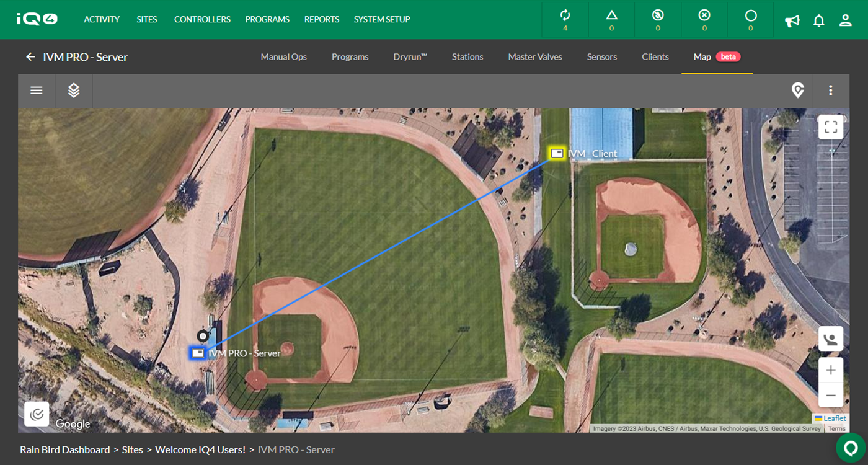Open the SITES menu

(147, 20)
